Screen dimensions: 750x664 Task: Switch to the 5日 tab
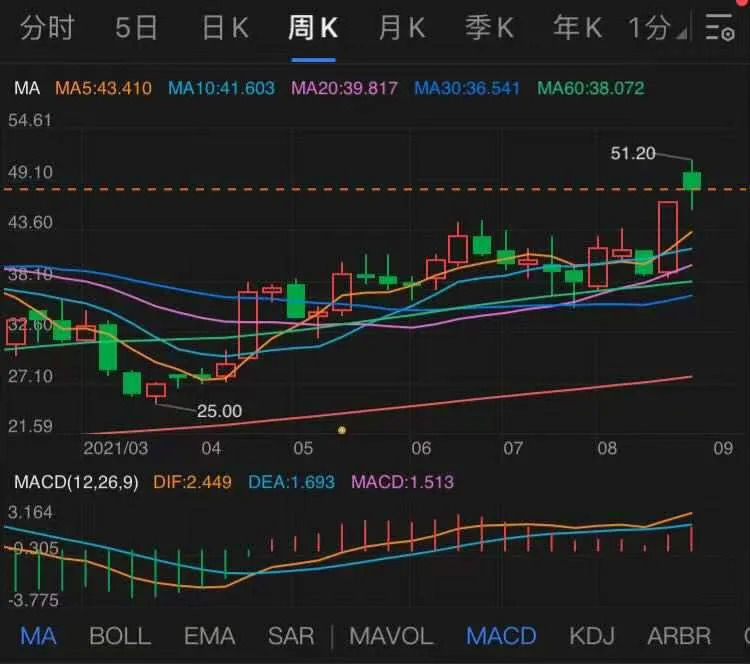click(x=136, y=27)
